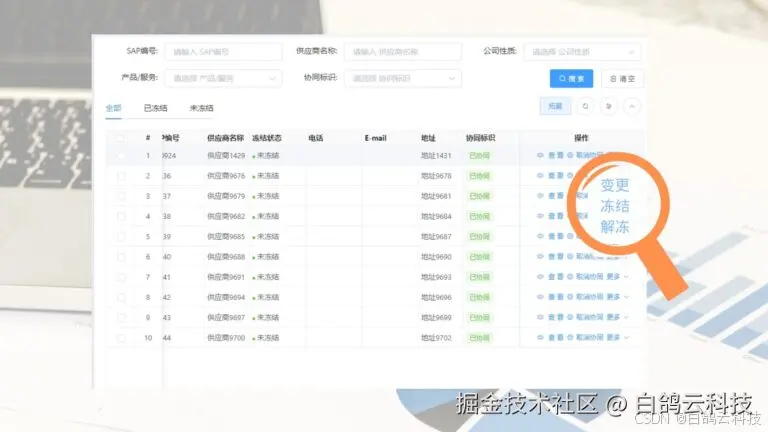The image size is (768, 432).
Task: Focus the 供应商名称 input field
Action: 403,51
